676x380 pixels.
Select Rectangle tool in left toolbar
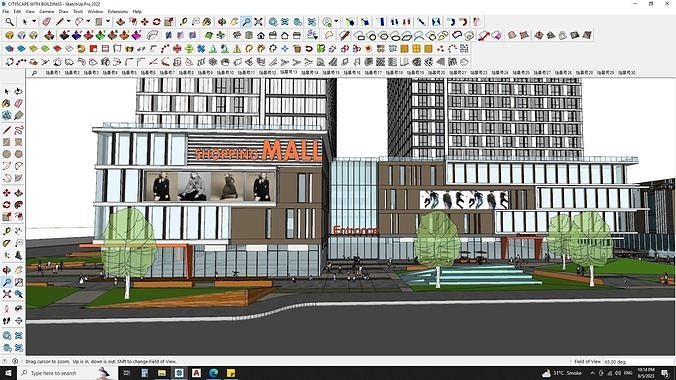point(6,142)
